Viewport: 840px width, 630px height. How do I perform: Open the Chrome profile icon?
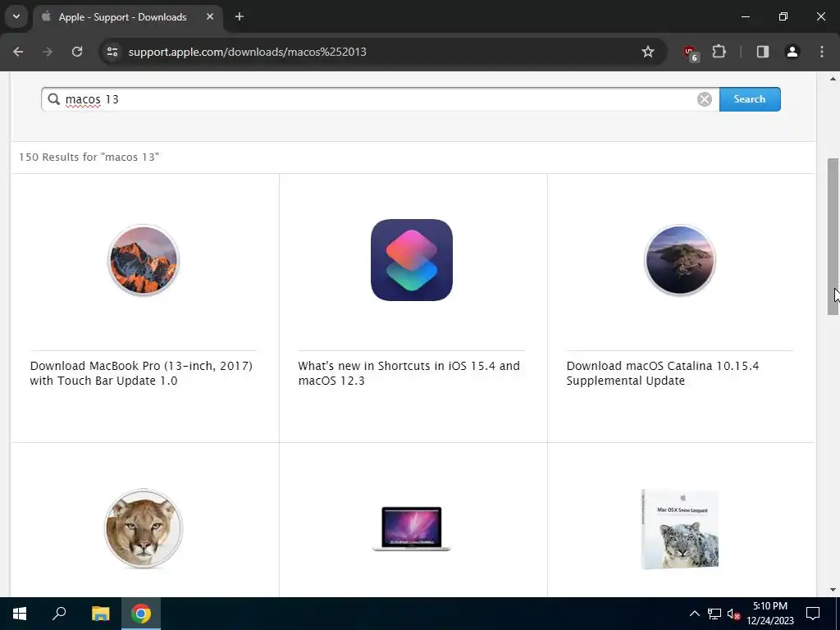(x=792, y=52)
